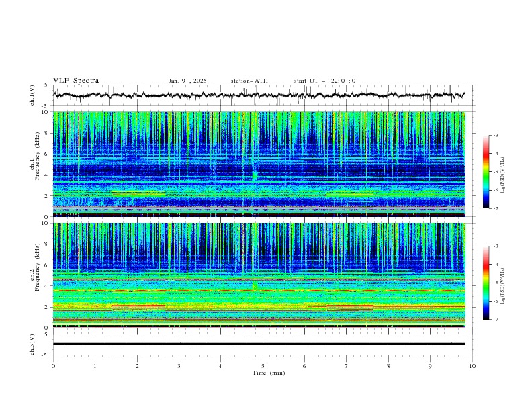
Task: Click the thick black ch.3 voltage trace
Action: [259, 344]
